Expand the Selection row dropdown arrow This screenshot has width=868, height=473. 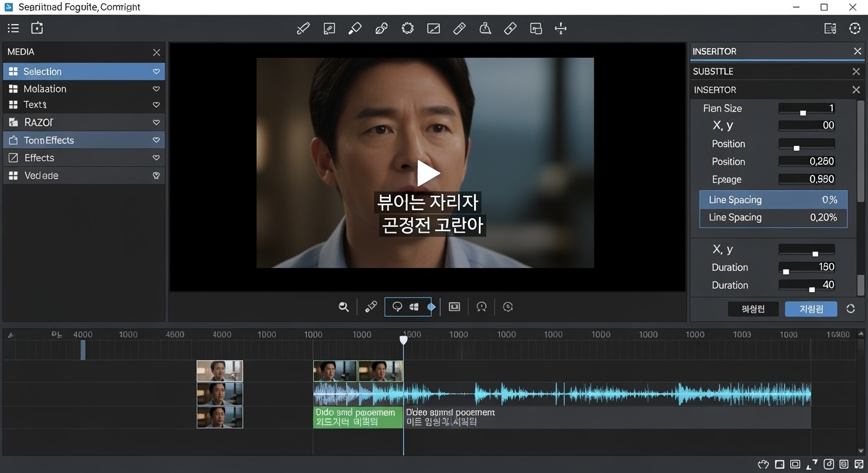(x=157, y=71)
